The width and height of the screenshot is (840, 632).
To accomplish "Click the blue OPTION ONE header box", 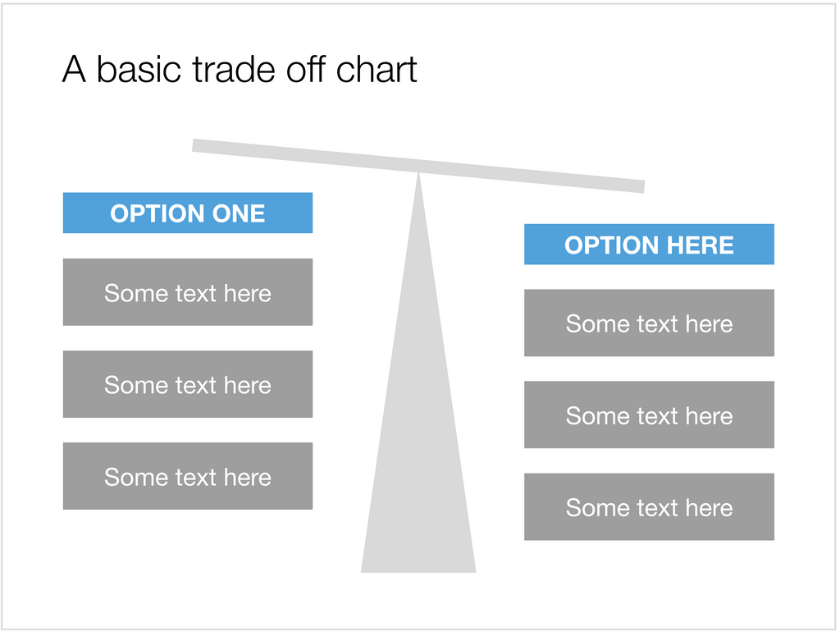I will [188, 213].
